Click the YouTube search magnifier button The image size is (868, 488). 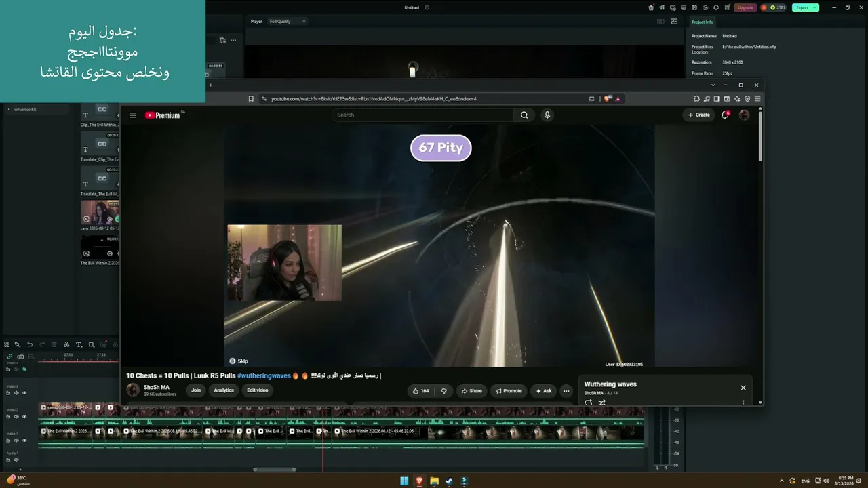(524, 115)
